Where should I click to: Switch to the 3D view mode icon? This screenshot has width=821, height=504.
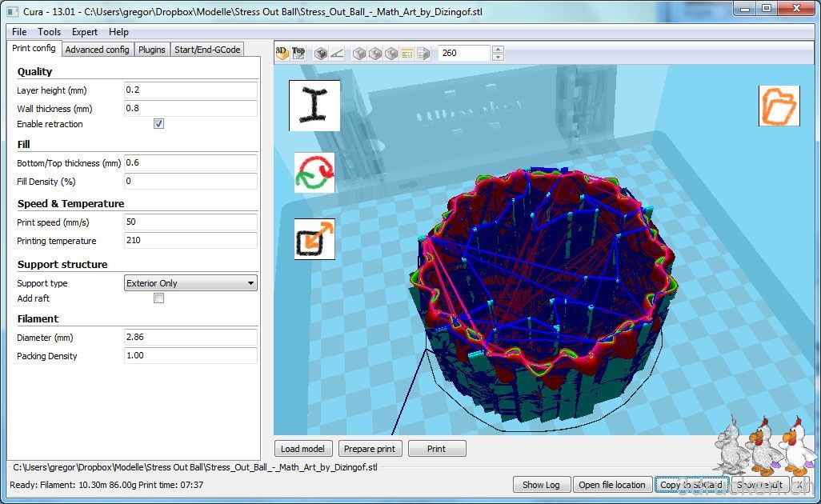coord(282,53)
